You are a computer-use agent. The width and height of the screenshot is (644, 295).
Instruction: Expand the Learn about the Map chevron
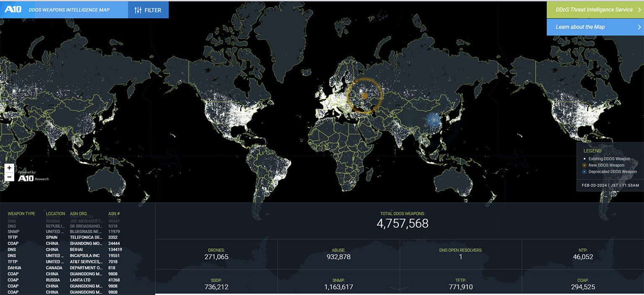pyautogui.click(x=639, y=27)
